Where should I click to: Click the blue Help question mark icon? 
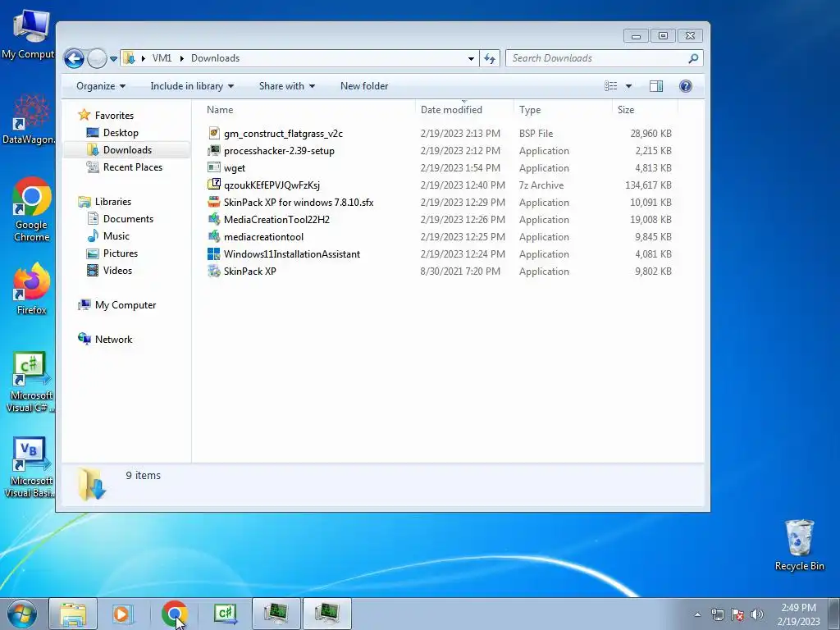685,86
